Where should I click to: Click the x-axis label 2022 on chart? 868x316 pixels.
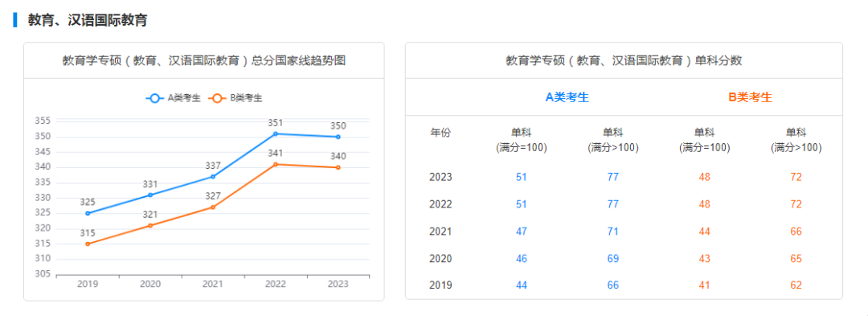276,284
